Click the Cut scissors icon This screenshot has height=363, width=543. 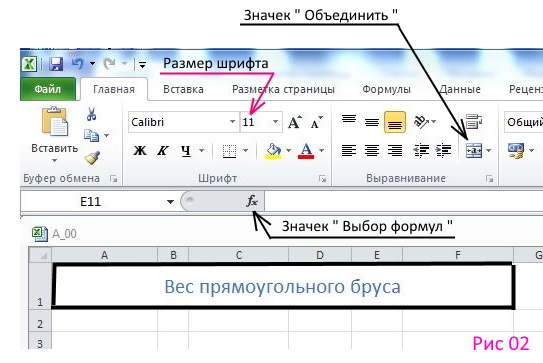[91, 114]
